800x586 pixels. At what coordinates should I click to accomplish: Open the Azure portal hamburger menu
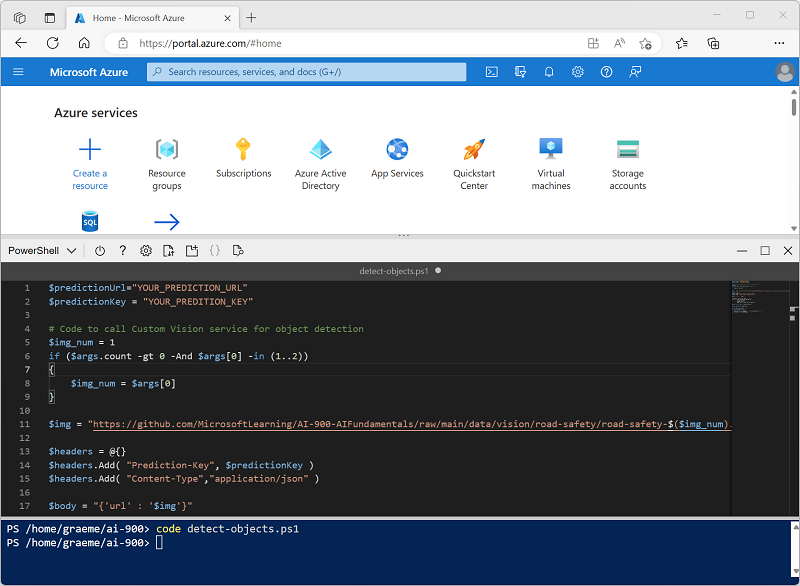click(18, 72)
